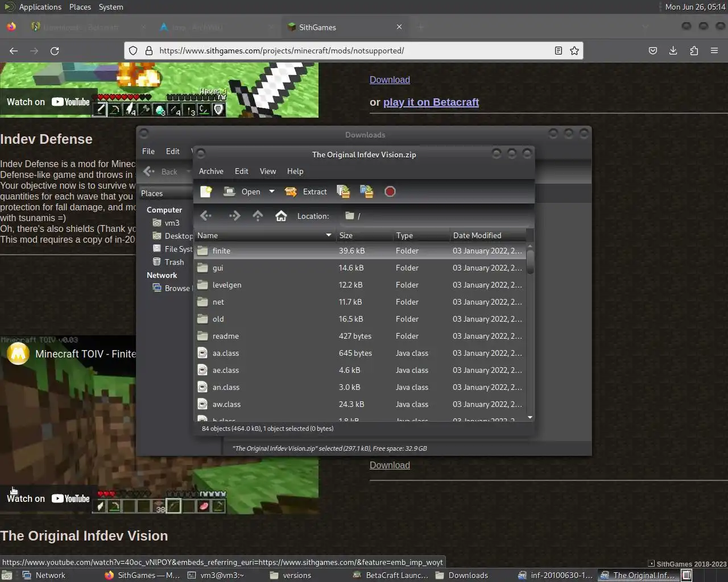This screenshot has width=728, height=582.
Task: Expand the Open recent archives dropdown arrow
Action: pyautogui.click(x=272, y=192)
